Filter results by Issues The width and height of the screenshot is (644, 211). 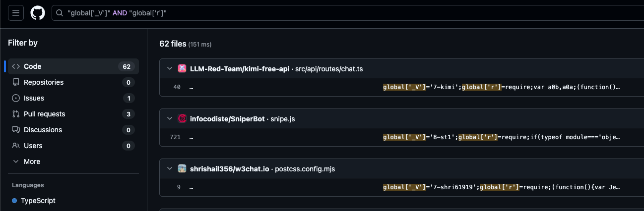34,98
